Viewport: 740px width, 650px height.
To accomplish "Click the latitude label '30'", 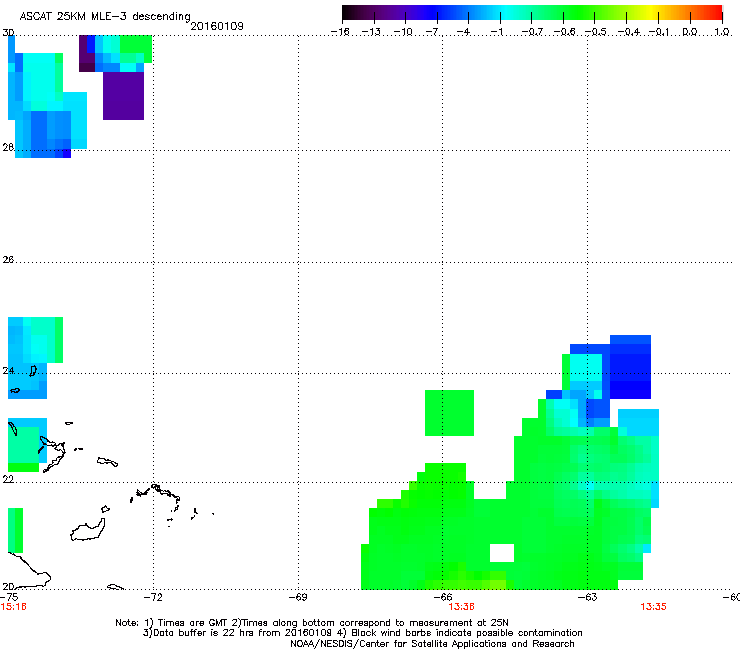I will 8,33.
